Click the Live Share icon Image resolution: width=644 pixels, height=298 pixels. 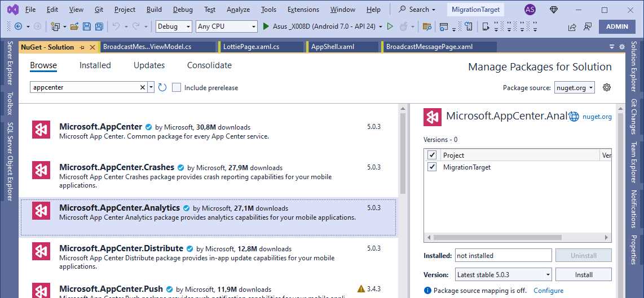coord(572,26)
